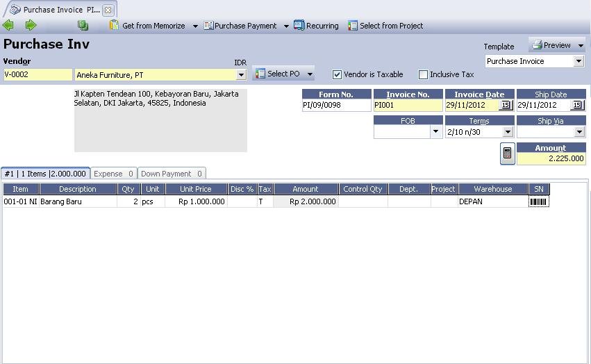The width and height of the screenshot is (591, 364).
Task: Click the Description column header
Action: [x=78, y=189]
